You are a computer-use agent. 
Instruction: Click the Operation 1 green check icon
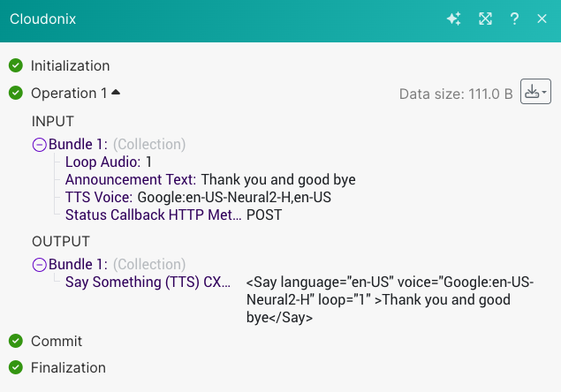click(x=15, y=93)
